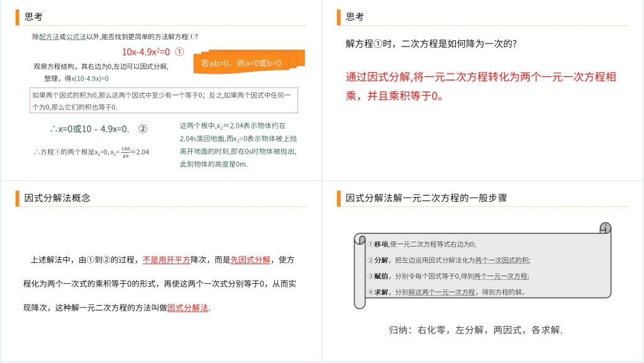This screenshot has width=644, height=363.
Task: Select the step ②分解 line in the scroll
Action: pos(448,260)
